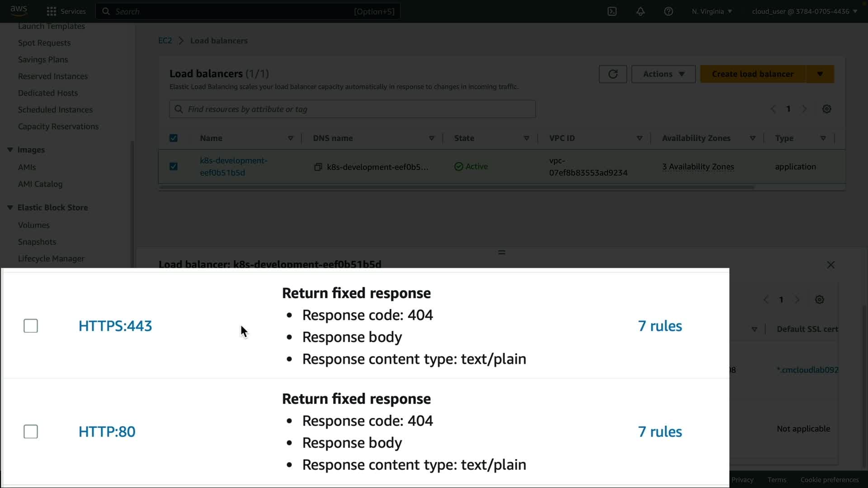
Task: Collapse the Elastic Block Store section
Action: click(x=10, y=207)
